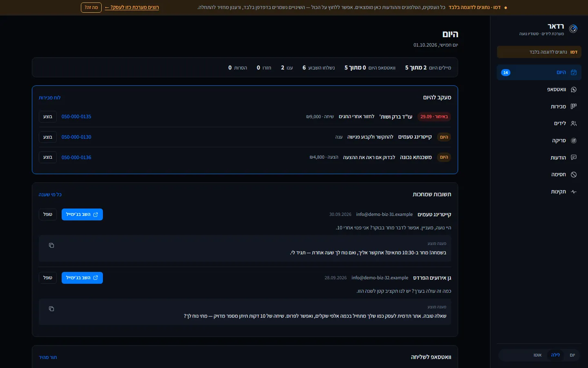Open the היום sidebar menu item
Viewport: 588px width, 368px height.
click(539, 72)
